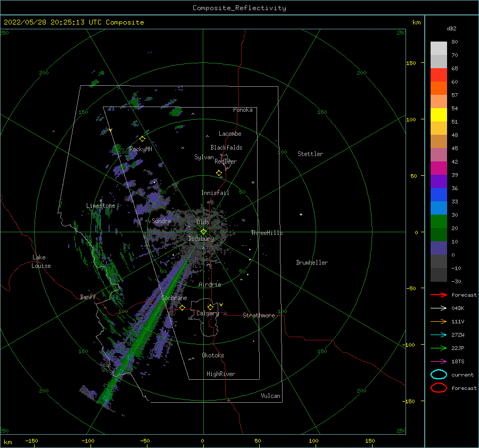Click the Limestone label
The image size is (479, 448).
click(x=101, y=206)
